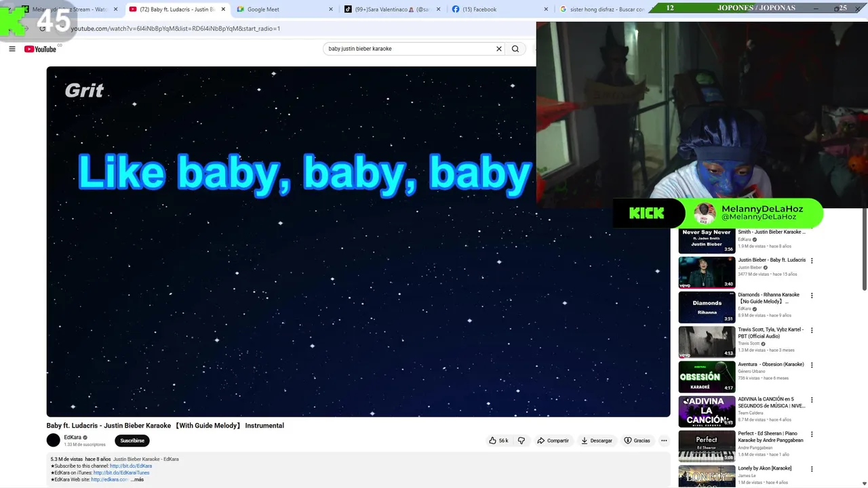Click title Justin Bieber - Baby ft. Ludacris
The width and height of the screenshot is (868, 488).
(772, 260)
